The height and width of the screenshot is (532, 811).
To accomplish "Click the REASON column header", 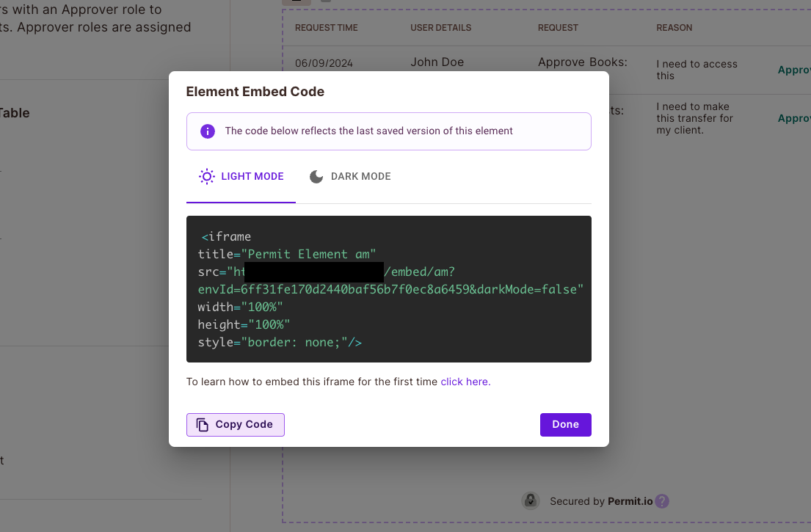I will tap(674, 28).
